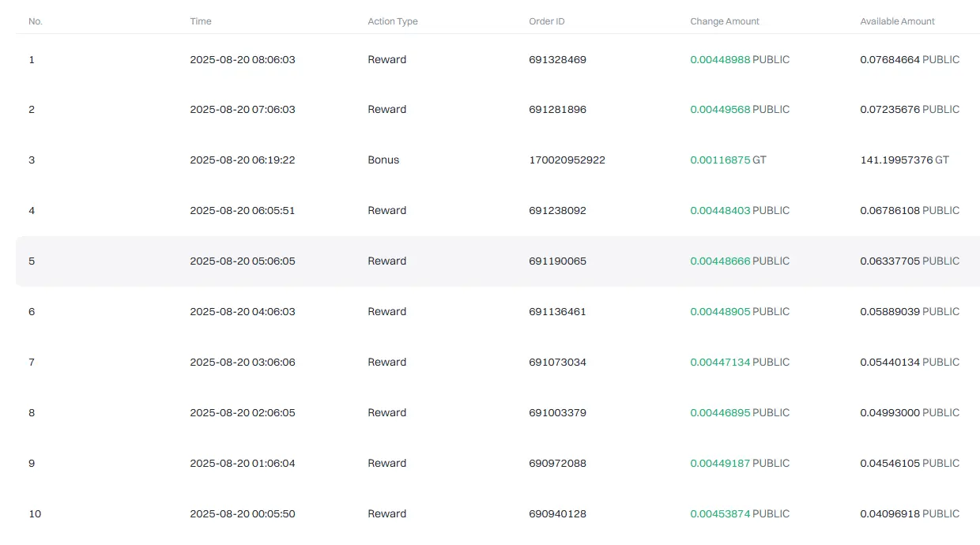The height and width of the screenshot is (545, 980).
Task: Click the No. column header
Action: click(36, 21)
